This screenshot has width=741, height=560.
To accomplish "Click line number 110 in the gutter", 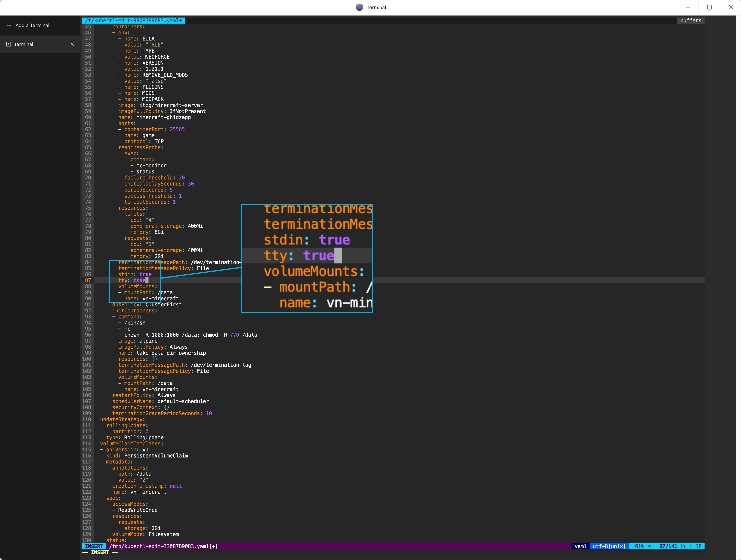I will click(86, 419).
